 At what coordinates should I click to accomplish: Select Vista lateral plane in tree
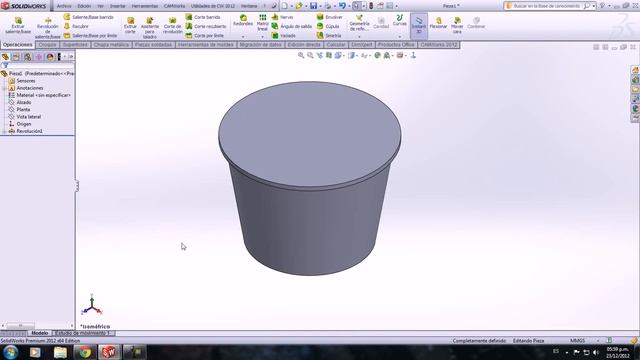[x=29, y=117]
